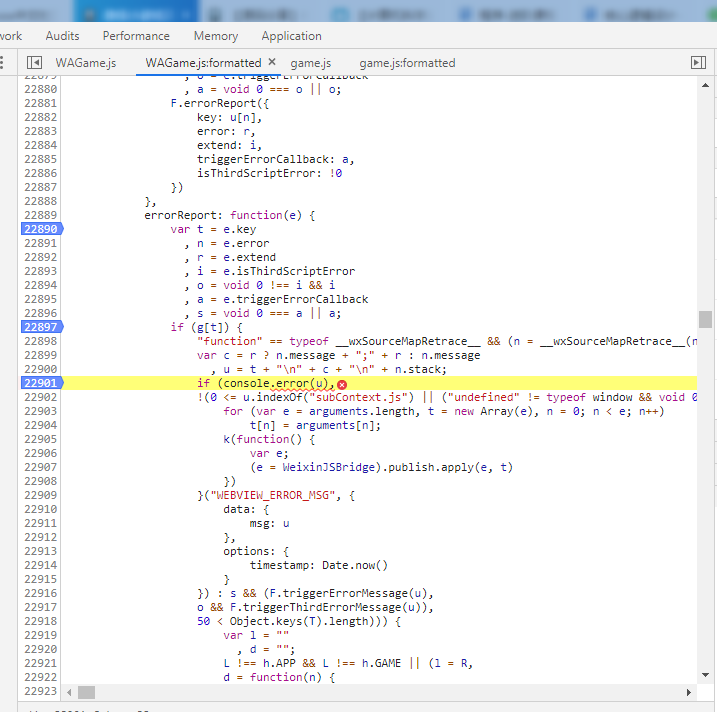Click "F.errorReport({" on line 22881

220,103
